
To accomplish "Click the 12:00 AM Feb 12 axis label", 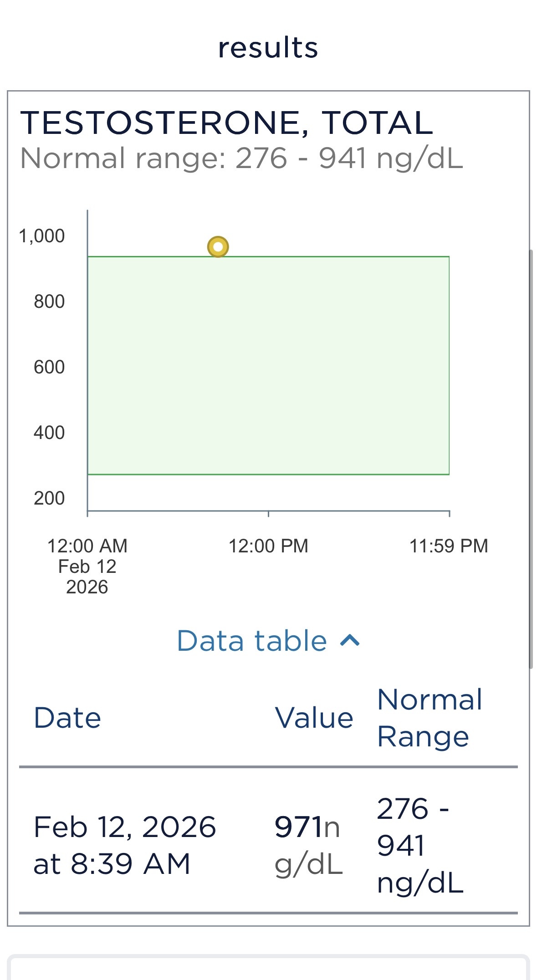I will (87, 566).
